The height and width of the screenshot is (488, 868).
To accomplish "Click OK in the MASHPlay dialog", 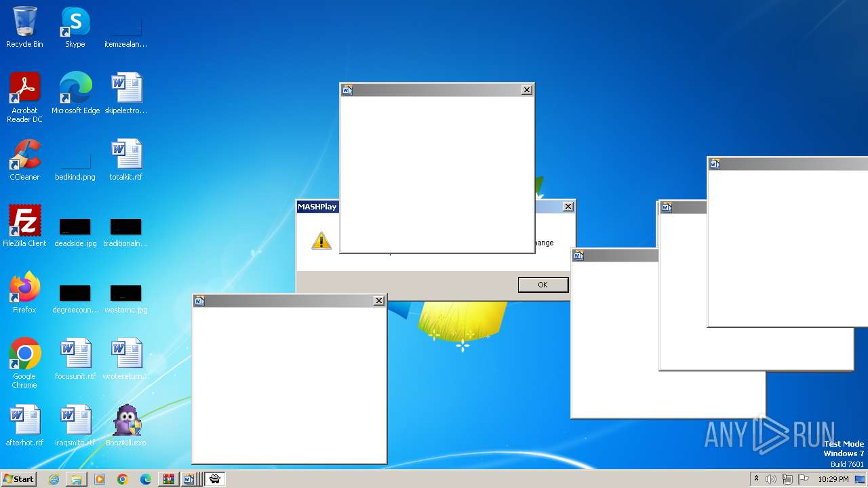I will click(x=542, y=285).
